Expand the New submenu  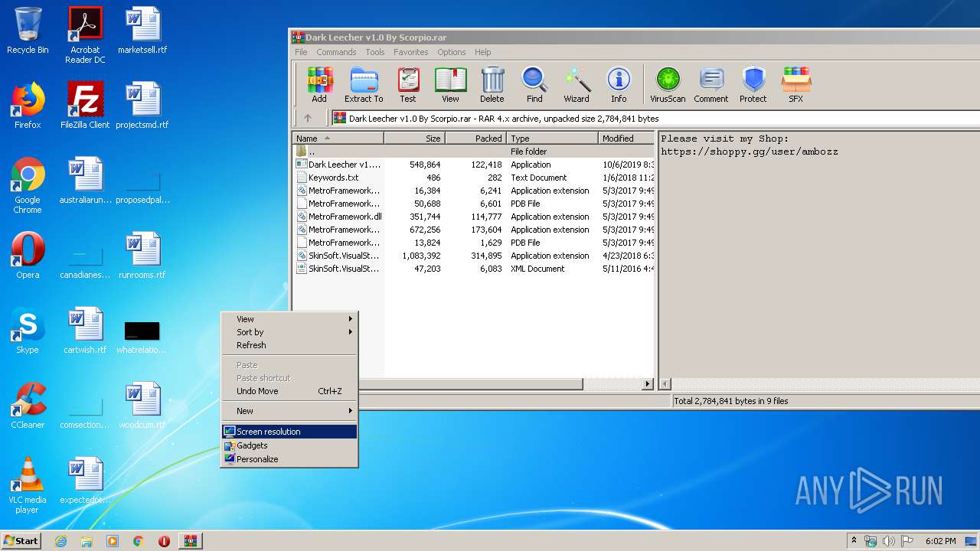289,411
